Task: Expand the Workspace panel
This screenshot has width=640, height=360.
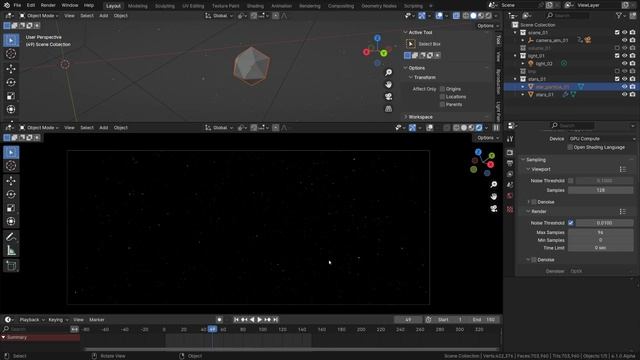Action: 405,117
